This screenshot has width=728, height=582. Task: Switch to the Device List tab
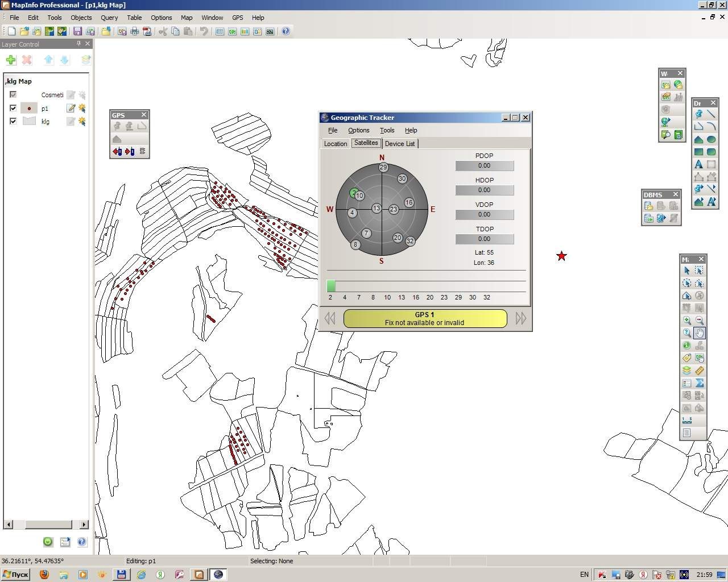[x=400, y=144]
